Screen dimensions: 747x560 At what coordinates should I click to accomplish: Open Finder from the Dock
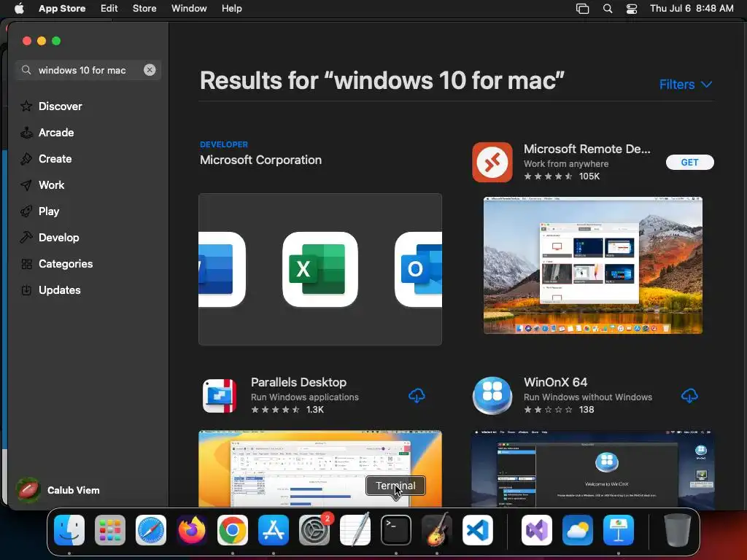pyautogui.click(x=69, y=530)
